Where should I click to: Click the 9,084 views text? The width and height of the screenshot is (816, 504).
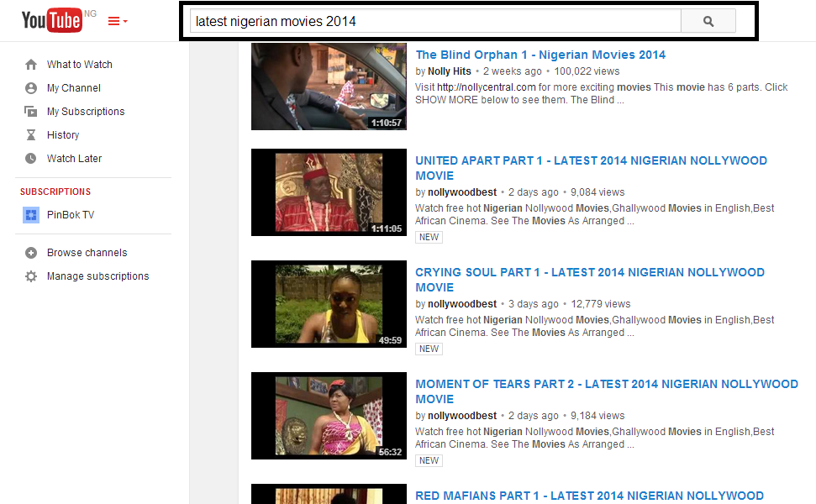[598, 192]
